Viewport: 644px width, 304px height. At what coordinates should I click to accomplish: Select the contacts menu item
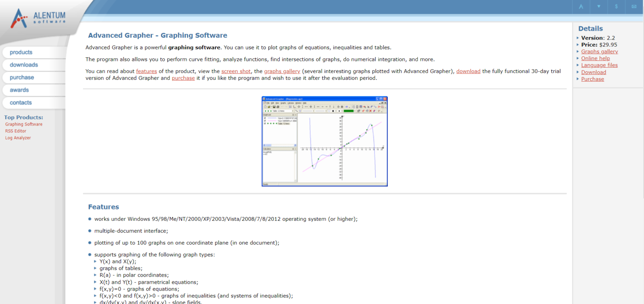click(34, 103)
